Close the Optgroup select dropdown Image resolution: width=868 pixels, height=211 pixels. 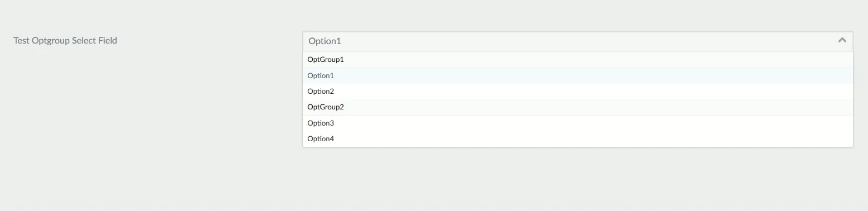pyautogui.click(x=842, y=40)
